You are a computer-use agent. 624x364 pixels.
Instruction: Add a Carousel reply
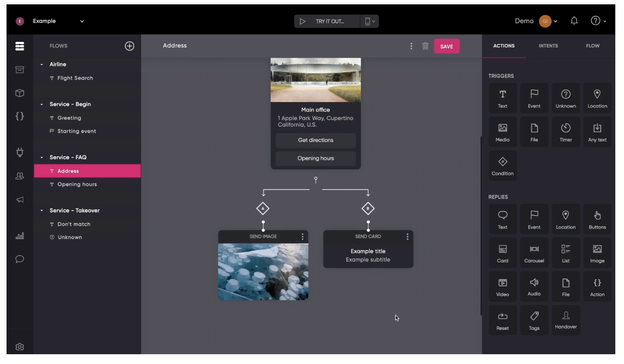[534, 252]
